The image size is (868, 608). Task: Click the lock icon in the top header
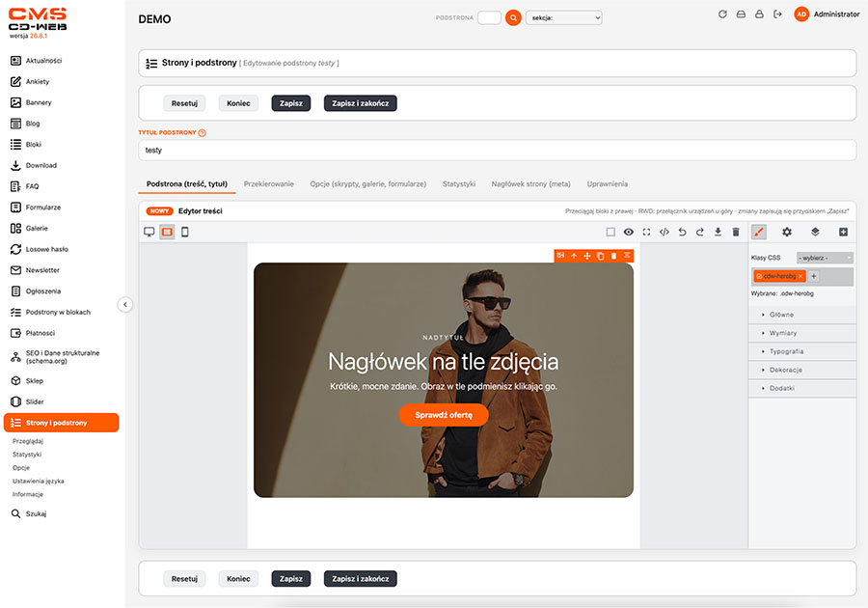[x=759, y=14]
